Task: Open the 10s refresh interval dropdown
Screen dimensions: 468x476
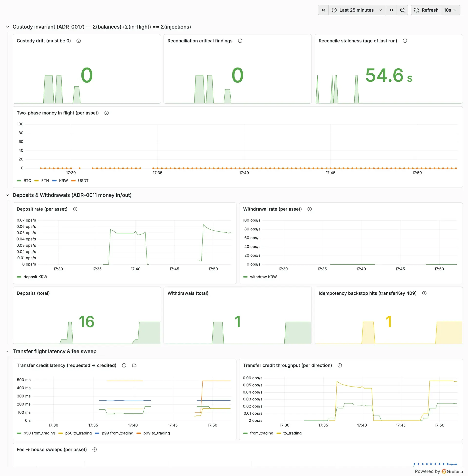Action: pyautogui.click(x=450, y=10)
